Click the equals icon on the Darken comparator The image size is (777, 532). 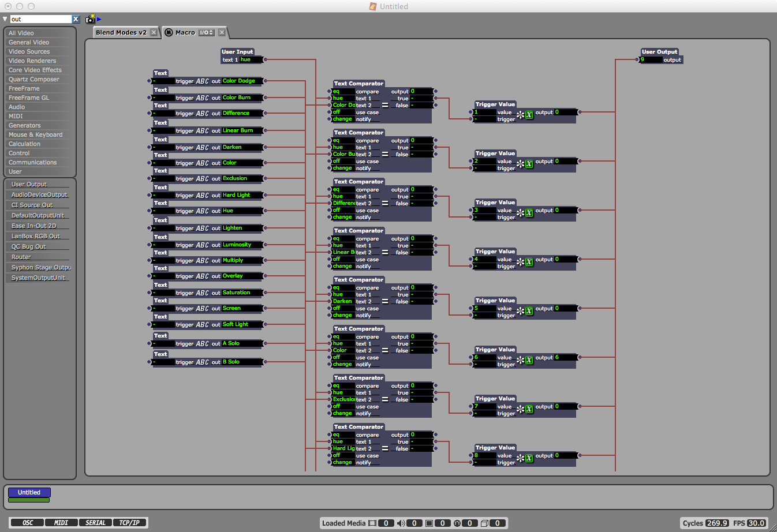(x=385, y=302)
